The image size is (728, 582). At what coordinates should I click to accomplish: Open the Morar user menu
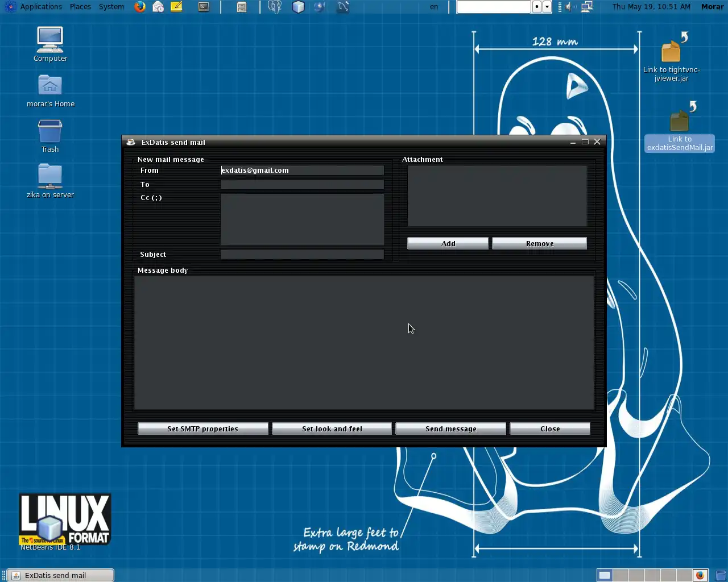(712, 7)
